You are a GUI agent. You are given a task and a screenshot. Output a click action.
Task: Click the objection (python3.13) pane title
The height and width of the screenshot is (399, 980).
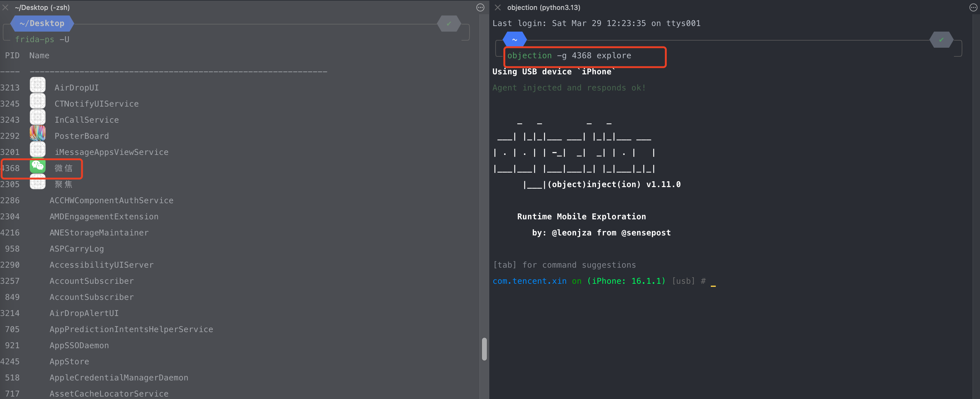(544, 7)
